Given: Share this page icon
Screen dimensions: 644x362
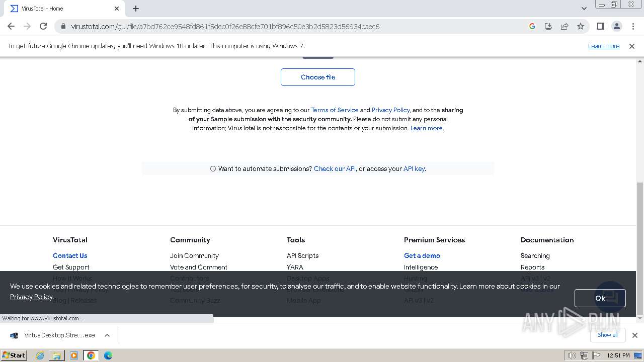Looking at the screenshot, I should click(565, 26).
